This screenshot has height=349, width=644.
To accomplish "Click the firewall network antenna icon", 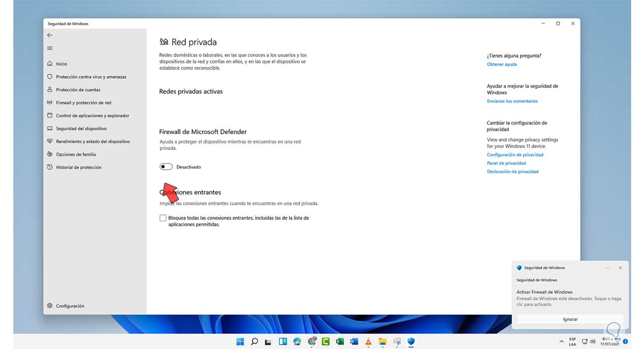I will (50, 102).
